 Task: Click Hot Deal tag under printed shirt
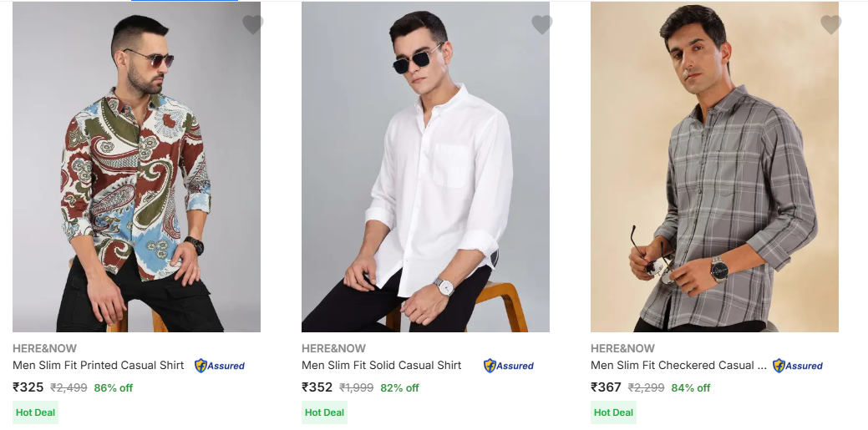pyautogui.click(x=36, y=412)
